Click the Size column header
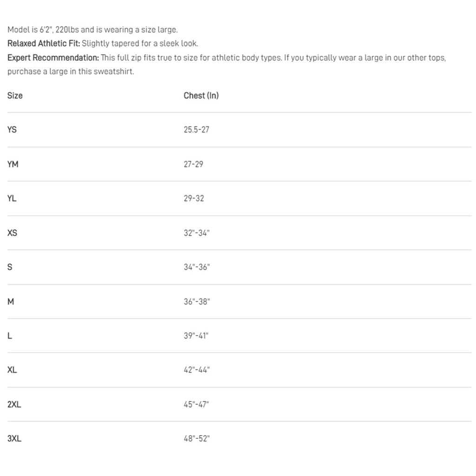 (15, 96)
